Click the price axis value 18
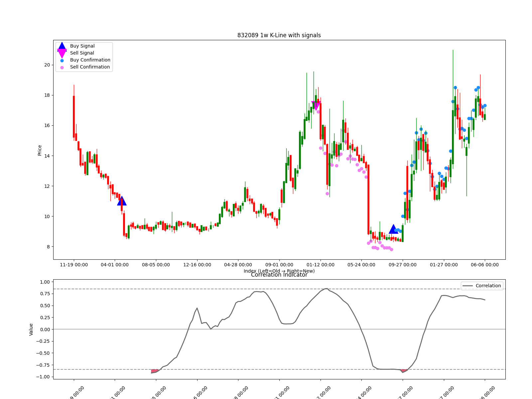This screenshot has height=399, width=532. pos(47,95)
